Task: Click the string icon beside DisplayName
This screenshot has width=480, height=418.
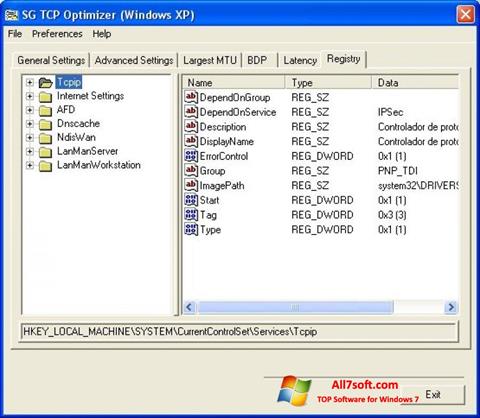Action: [x=191, y=141]
